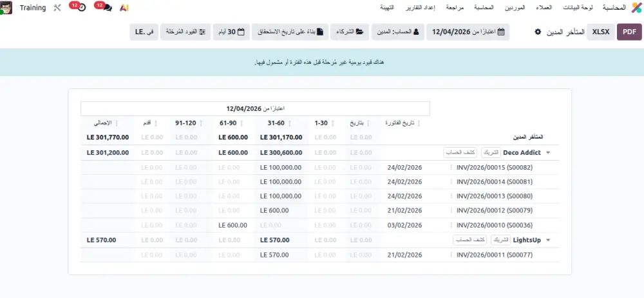Export the report as PDF
The width and height of the screenshot is (644, 298).
pyautogui.click(x=629, y=32)
